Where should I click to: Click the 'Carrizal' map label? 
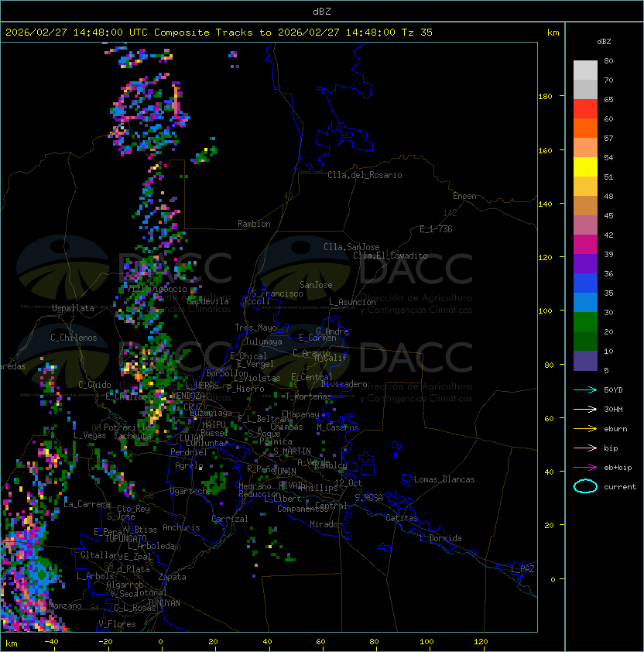click(x=230, y=519)
